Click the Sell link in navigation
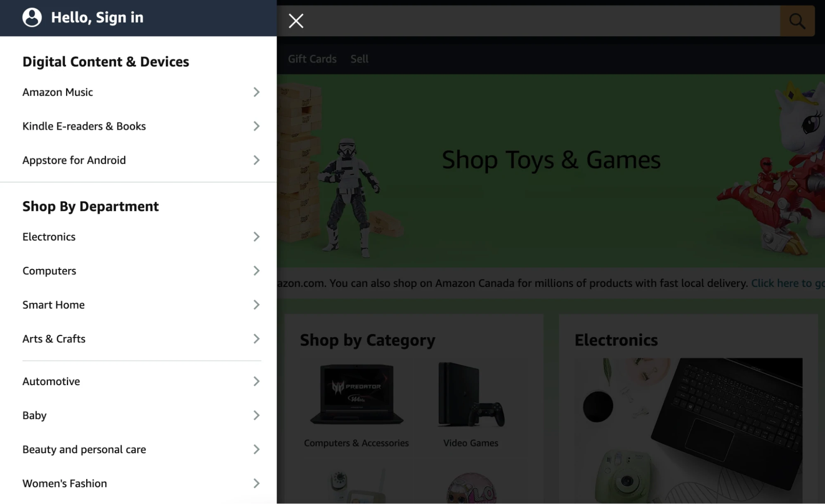The image size is (825, 504). tap(359, 58)
